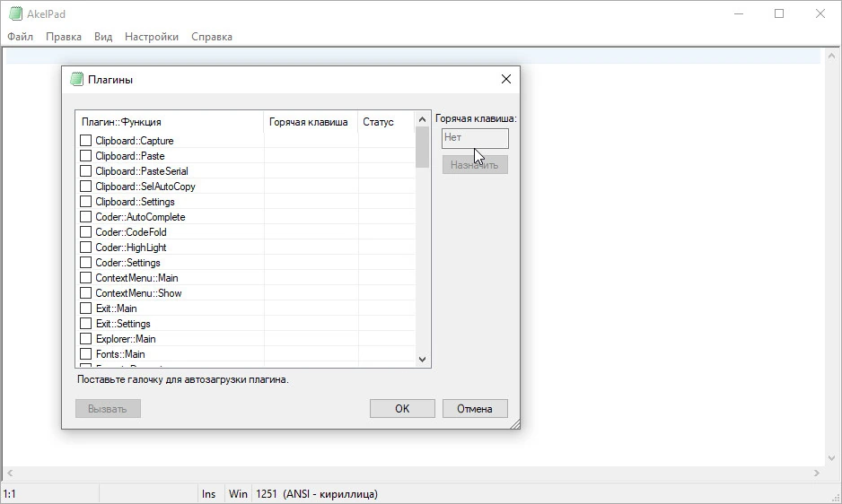Click the plugin list scrollbar thumb
Screen dimensions: 842x504
tap(422, 147)
